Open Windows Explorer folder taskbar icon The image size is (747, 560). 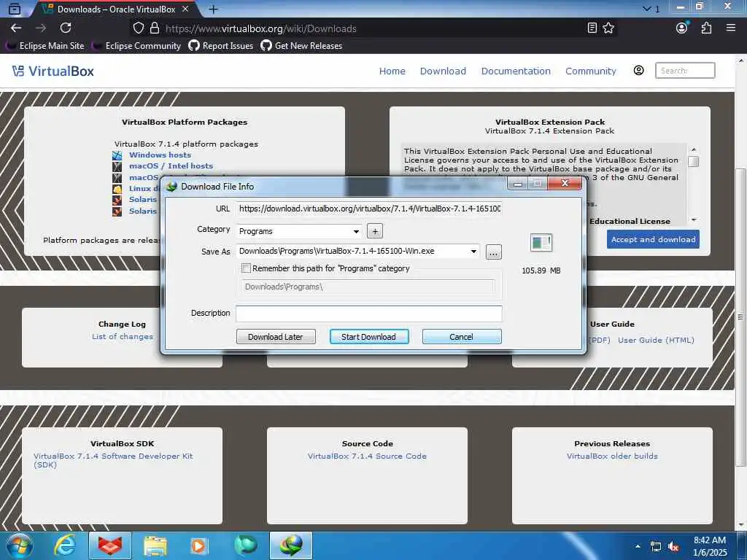pos(155,545)
